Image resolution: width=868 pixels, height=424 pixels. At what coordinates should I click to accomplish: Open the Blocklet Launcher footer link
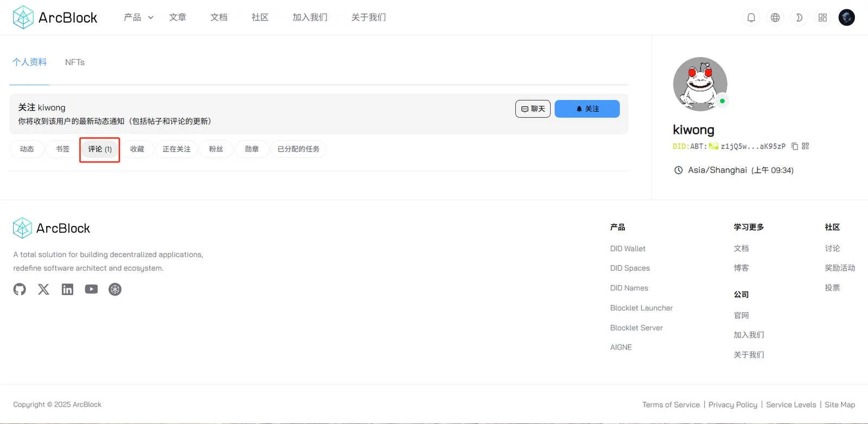coord(641,308)
